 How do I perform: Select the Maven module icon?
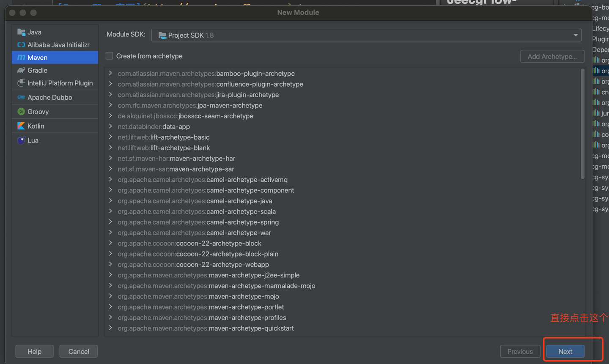pyautogui.click(x=21, y=57)
